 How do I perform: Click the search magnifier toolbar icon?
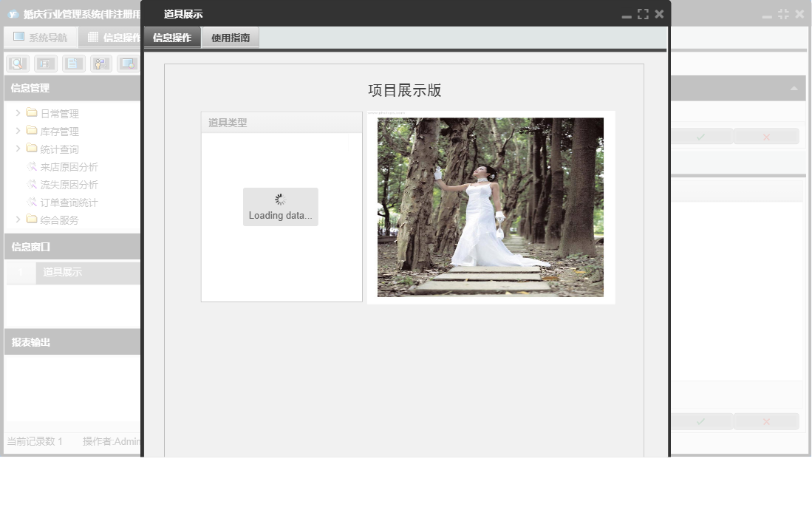click(x=18, y=64)
